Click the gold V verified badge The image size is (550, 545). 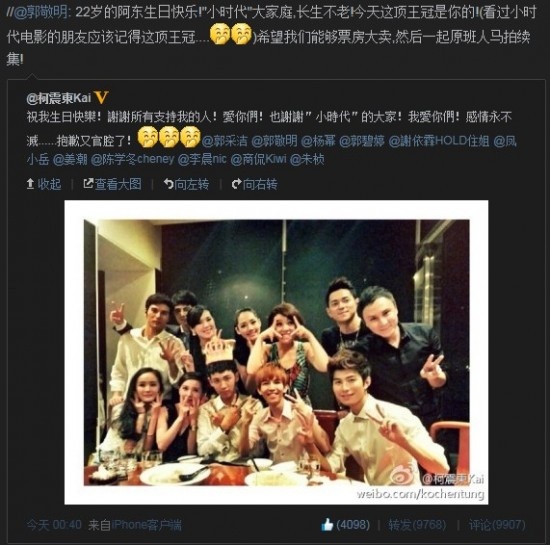click(101, 97)
